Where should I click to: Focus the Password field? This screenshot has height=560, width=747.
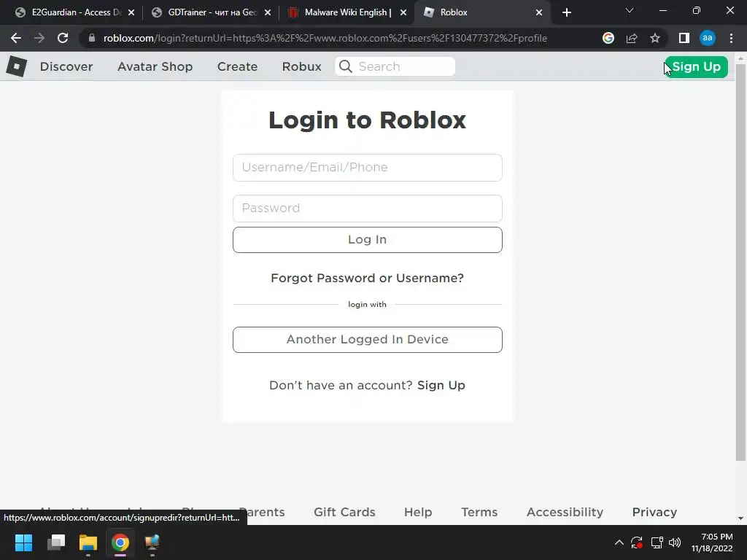pos(368,208)
